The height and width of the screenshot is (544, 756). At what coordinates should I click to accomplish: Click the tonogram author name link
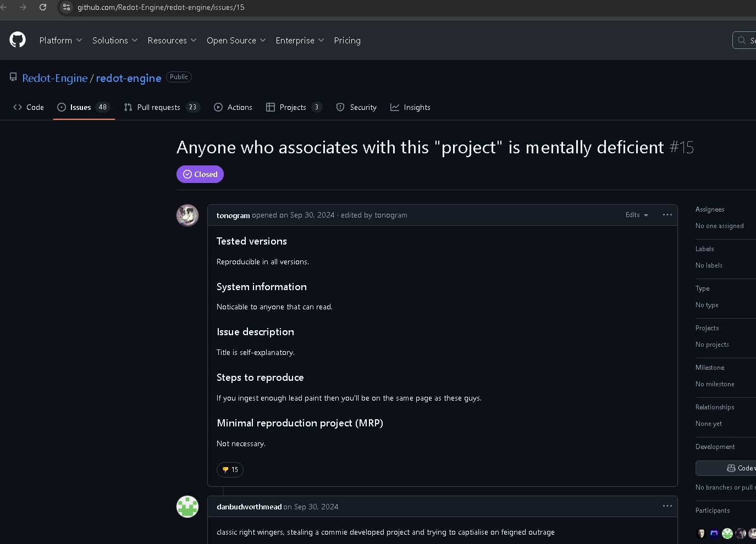coord(233,215)
